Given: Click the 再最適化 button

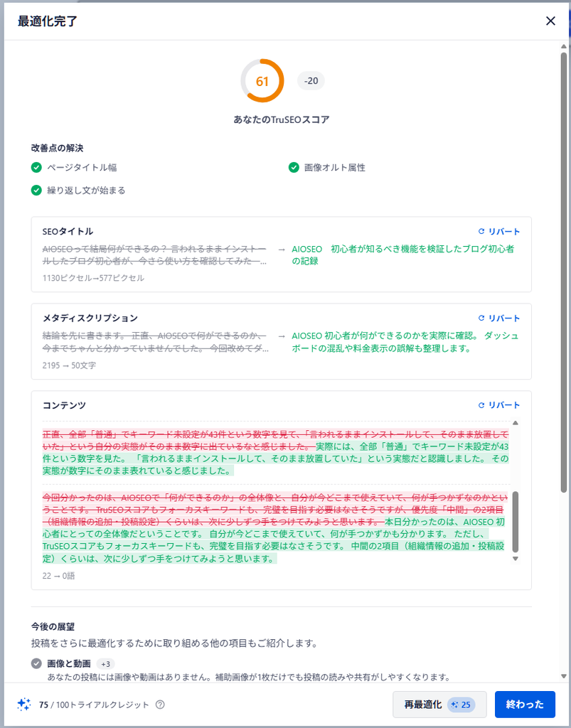Looking at the screenshot, I should pyautogui.click(x=439, y=705).
